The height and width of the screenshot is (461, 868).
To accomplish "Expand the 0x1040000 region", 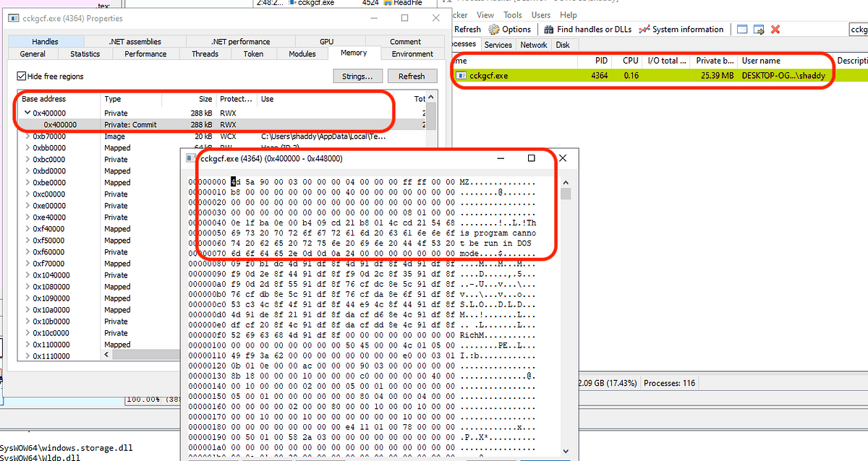I will [27, 275].
